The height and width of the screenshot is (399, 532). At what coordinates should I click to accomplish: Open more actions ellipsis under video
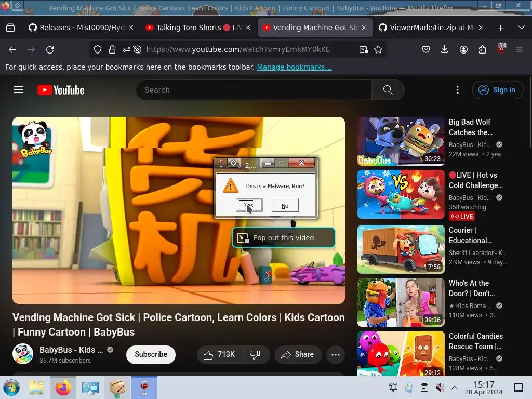click(x=336, y=354)
